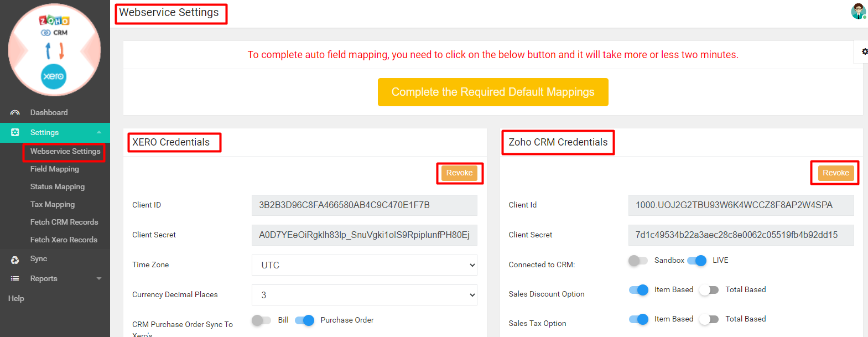Toggle the Bill sync switch
This screenshot has height=337, width=868.
point(261,320)
